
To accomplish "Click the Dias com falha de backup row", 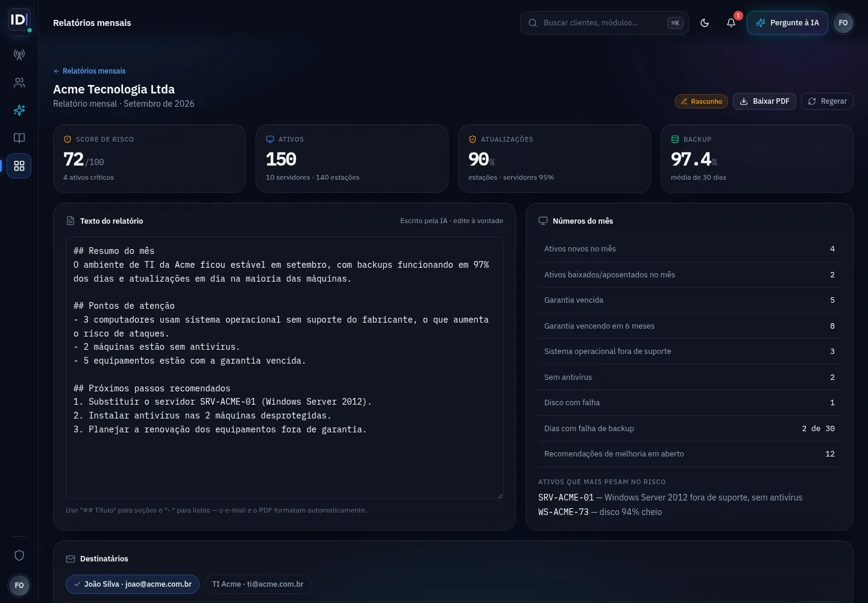I will [x=690, y=429].
